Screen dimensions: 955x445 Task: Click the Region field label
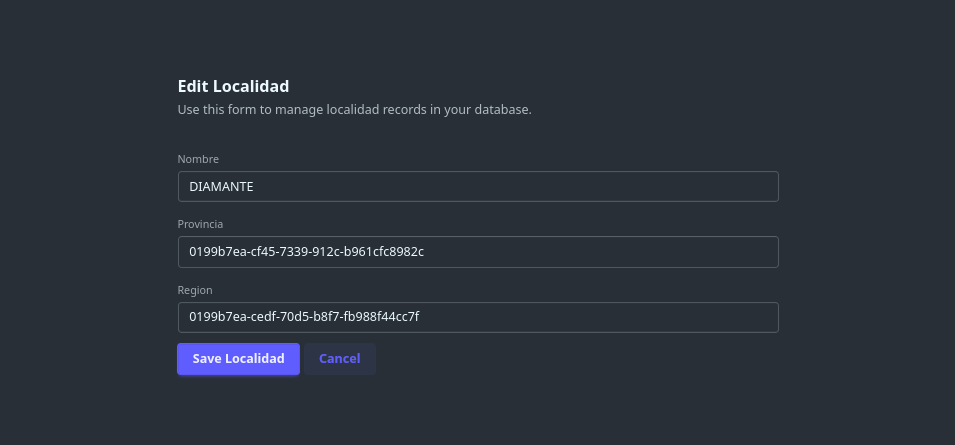(x=195, y=290)
